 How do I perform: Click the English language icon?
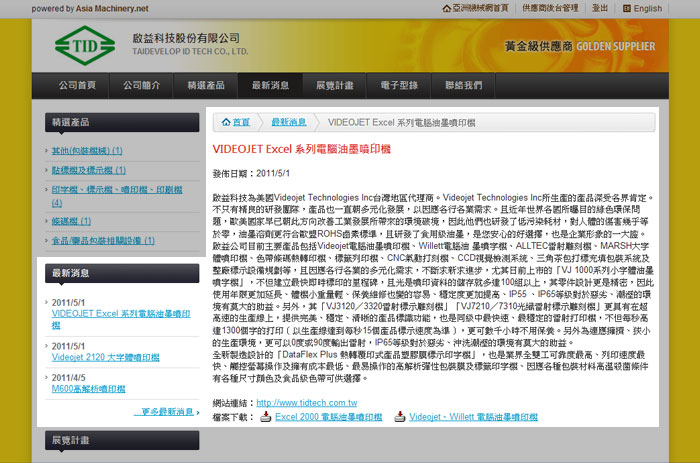tap(627, 8)
